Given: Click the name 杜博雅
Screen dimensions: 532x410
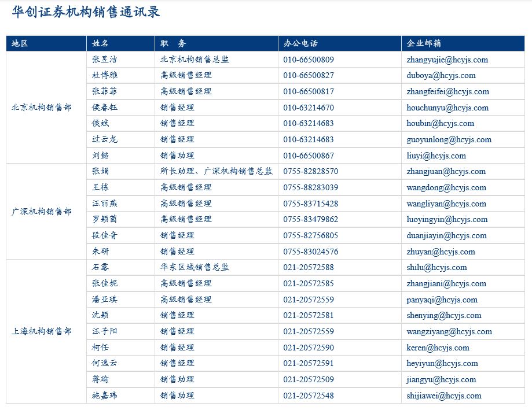Looking at the screenshot, I should tap(105, 75).
